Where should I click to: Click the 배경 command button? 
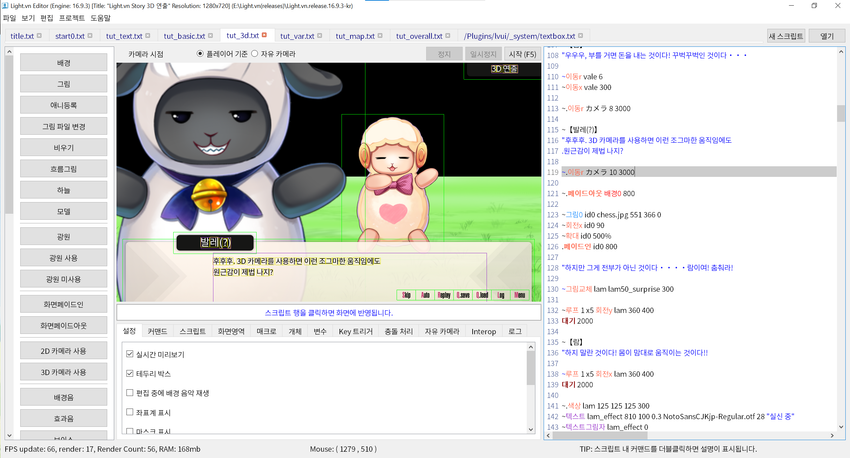pyautogui.click(x=63, y=63)
